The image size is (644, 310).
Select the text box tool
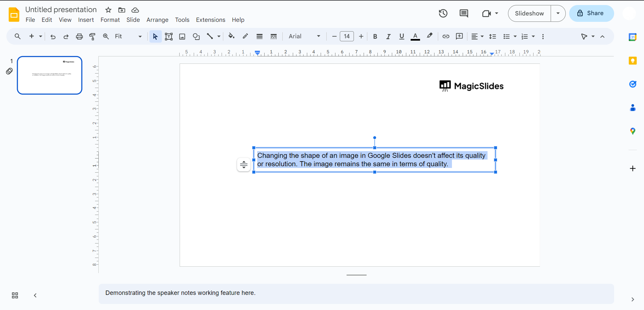click(x=169, y=37)
